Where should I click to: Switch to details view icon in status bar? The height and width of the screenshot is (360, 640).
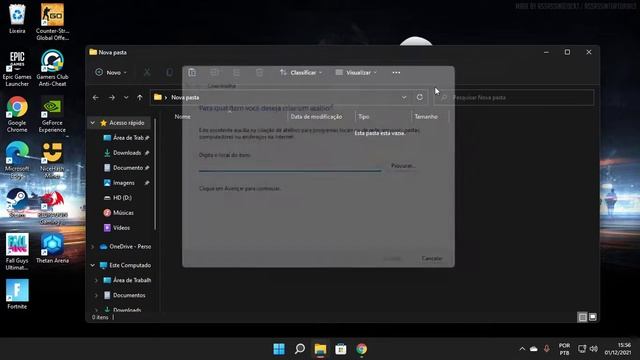click(x=582, y=317)
